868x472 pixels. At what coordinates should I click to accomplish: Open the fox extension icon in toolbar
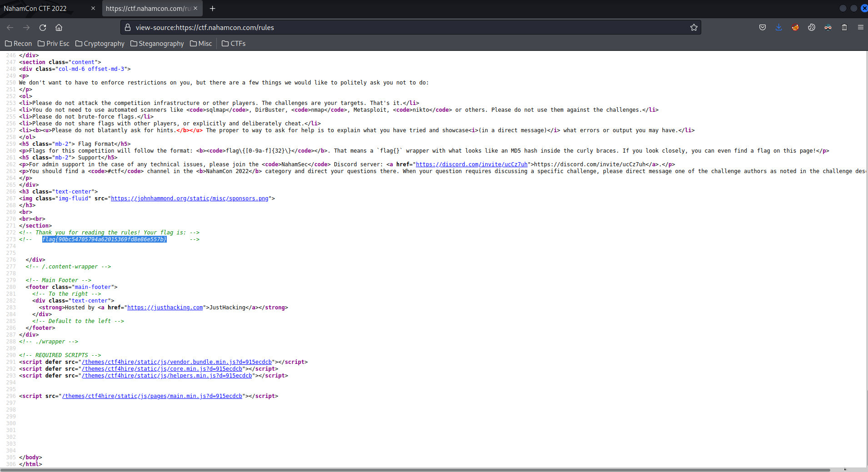795,28
